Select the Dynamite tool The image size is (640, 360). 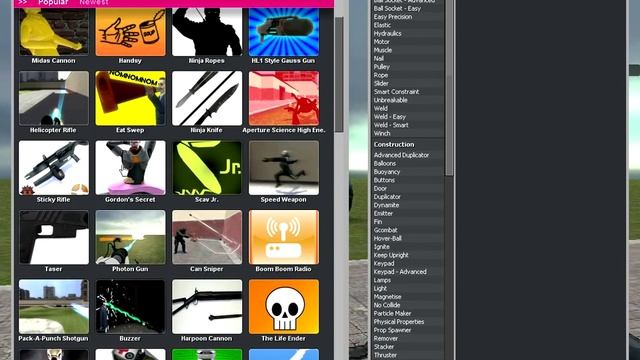click(386, 205)
